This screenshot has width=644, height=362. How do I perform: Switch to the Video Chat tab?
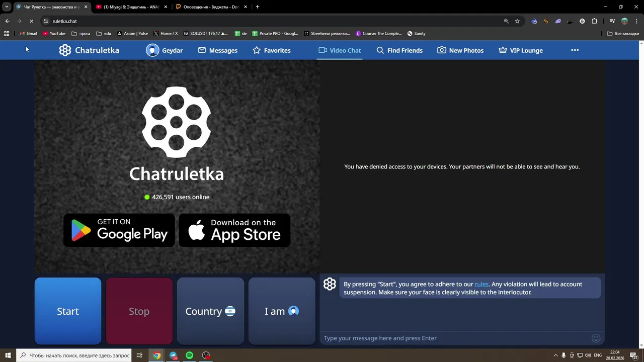(x=340, y=50)
